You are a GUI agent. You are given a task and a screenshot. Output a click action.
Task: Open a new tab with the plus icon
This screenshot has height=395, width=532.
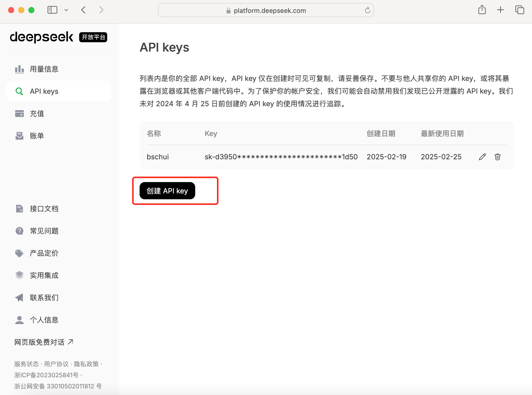click(500, 10)
